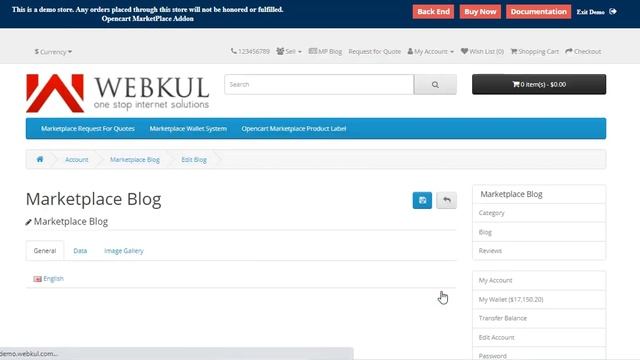Select the English language tab

[x=49, y=279]
